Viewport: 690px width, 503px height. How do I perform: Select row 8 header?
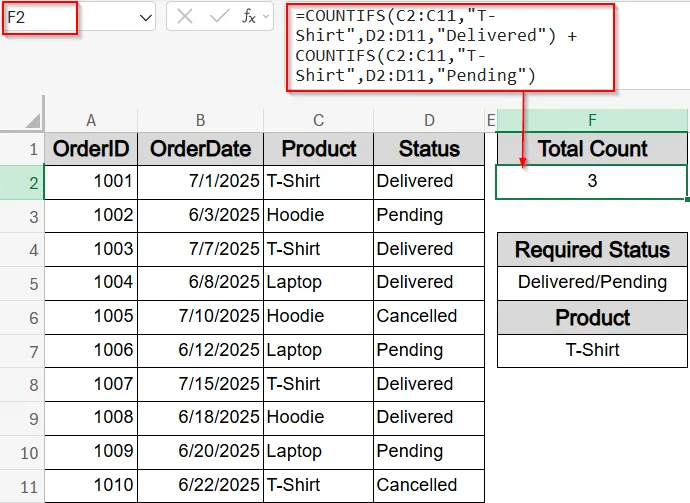pyautogui.click(x=22, y=385)
